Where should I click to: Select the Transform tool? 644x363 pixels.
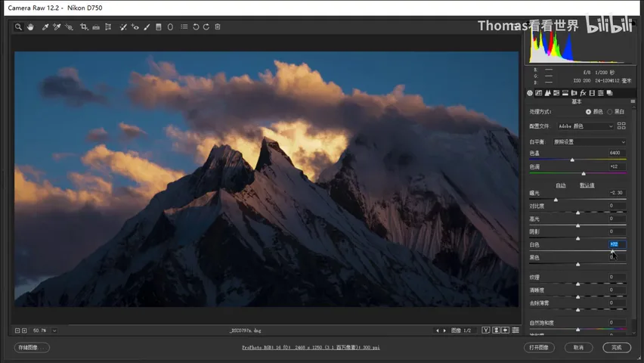(108, 26)
